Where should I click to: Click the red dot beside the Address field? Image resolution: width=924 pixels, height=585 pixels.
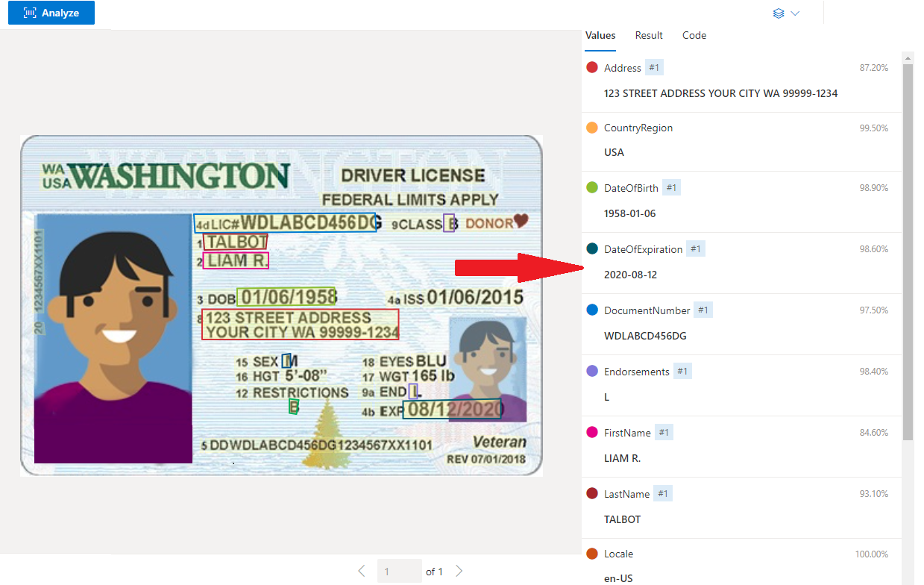(591, 67)
